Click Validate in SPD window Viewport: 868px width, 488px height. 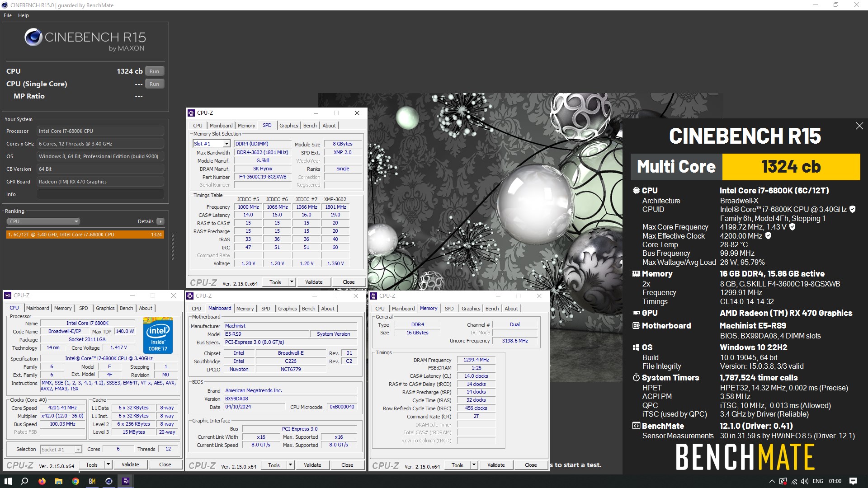pyautogui.click(x=314, y=282)
